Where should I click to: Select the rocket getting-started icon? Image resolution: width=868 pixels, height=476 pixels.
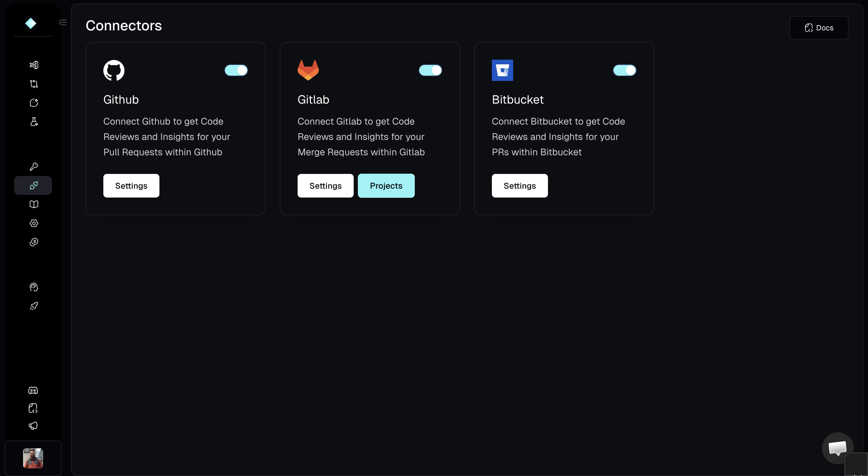pyautogui.click(x=33, y=306)
